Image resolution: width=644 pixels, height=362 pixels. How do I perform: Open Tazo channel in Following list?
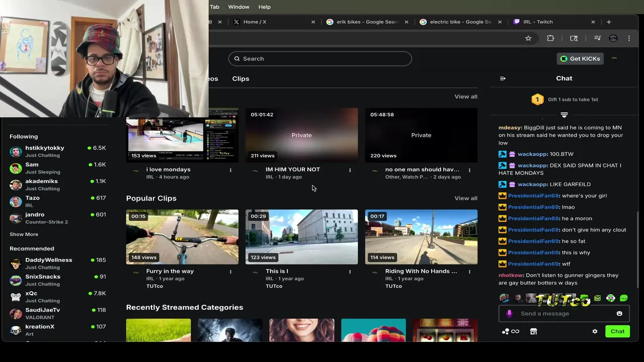(58, 201)
